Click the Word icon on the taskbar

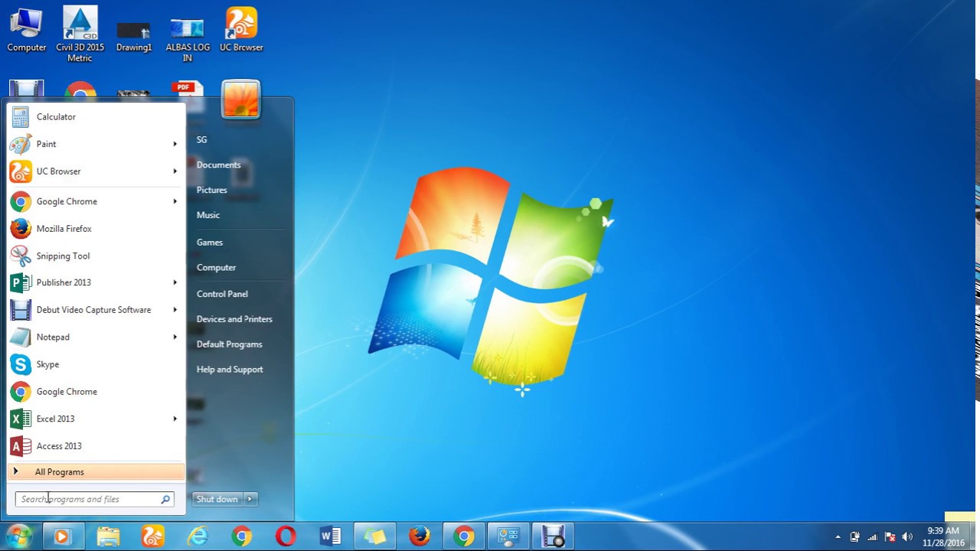(x=331, y=536)
